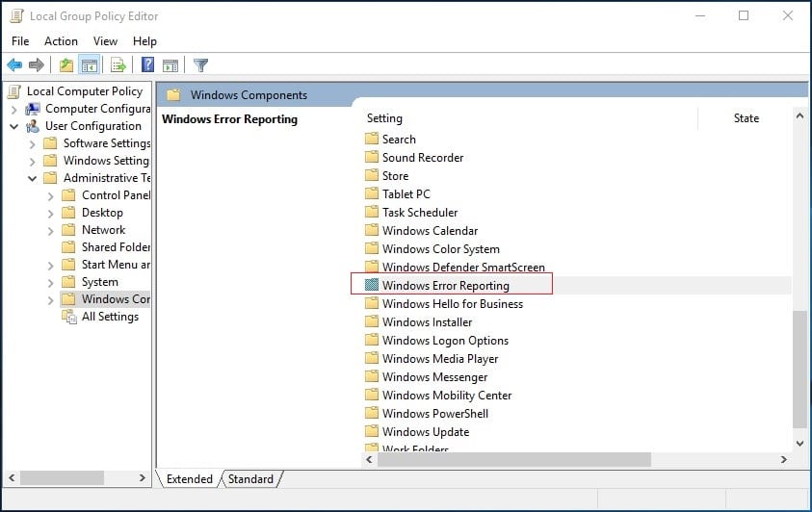This screenshot has width=812, height=512.
Task: Select Windows Color System
Action: [441, 248]
